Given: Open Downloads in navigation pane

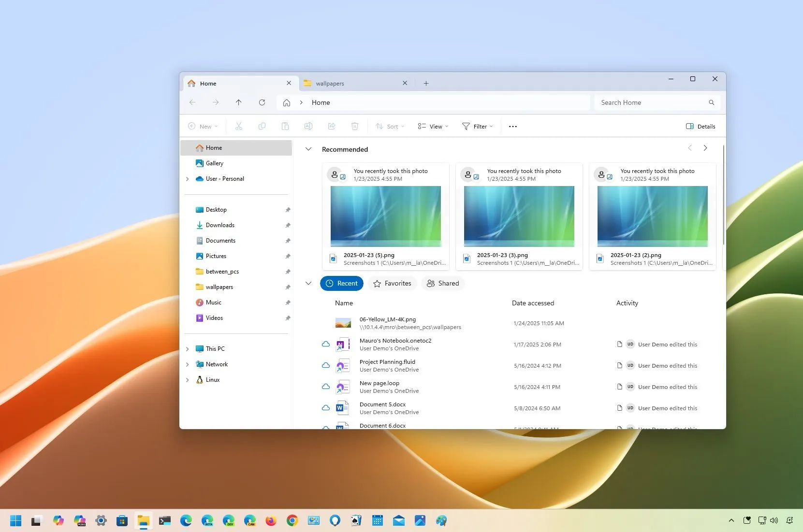Looking at the screenshot, I should click(236, 225).
